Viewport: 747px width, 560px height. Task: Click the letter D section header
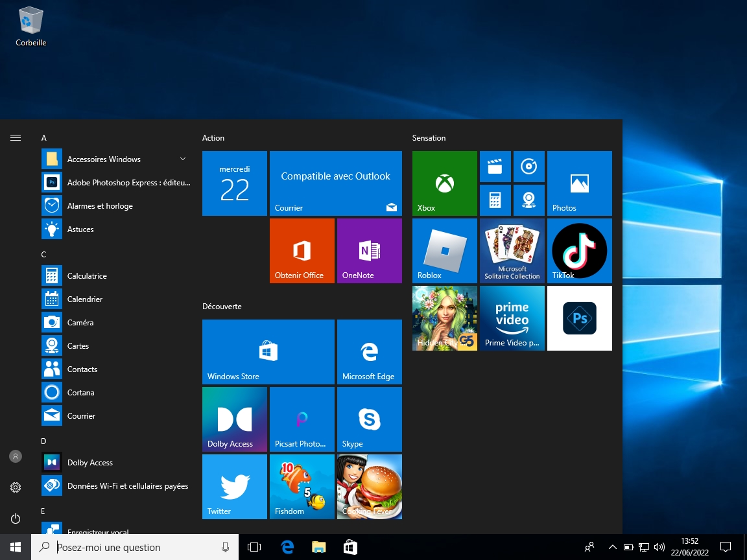click(44, 441)
